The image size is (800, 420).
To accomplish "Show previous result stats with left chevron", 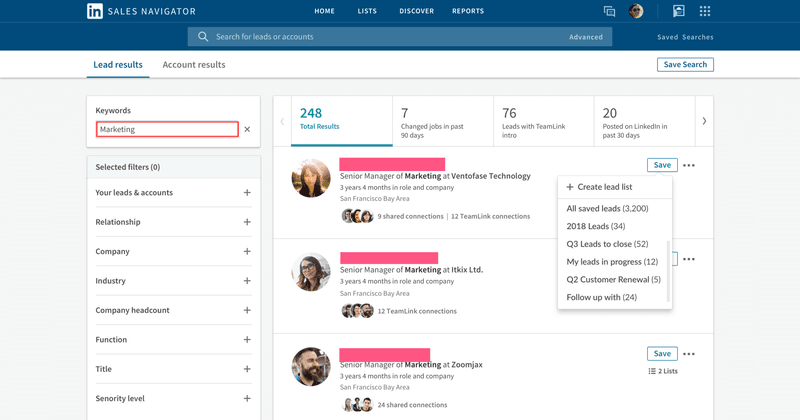I will pos(282,121).
